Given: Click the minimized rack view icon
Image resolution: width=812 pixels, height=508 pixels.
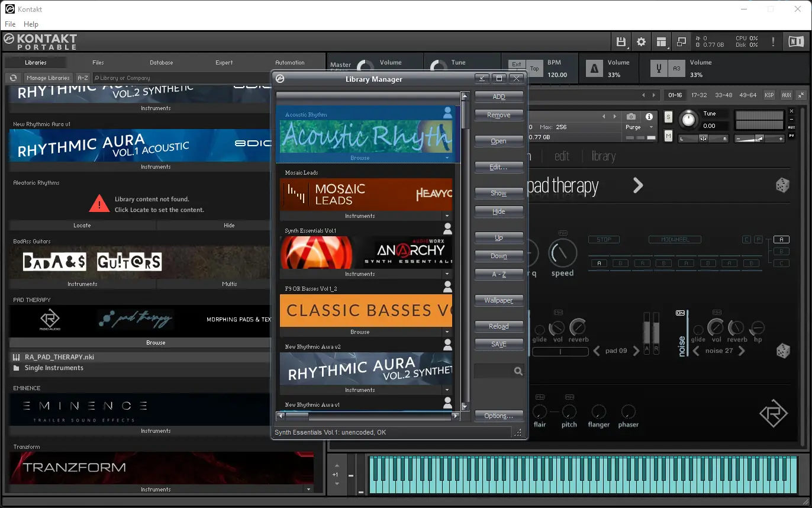Looking at the screenshot, I should pyautogui.click(x=681, y=41).
